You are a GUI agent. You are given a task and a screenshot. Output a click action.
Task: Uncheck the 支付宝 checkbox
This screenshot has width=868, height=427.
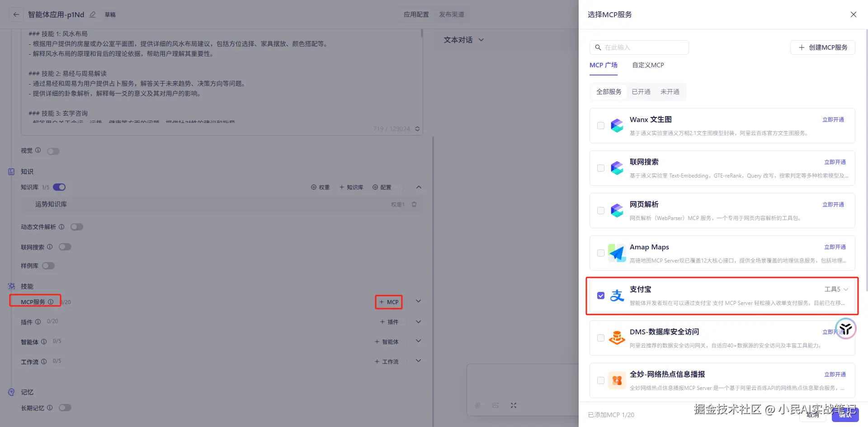click(x=601, y=296)
